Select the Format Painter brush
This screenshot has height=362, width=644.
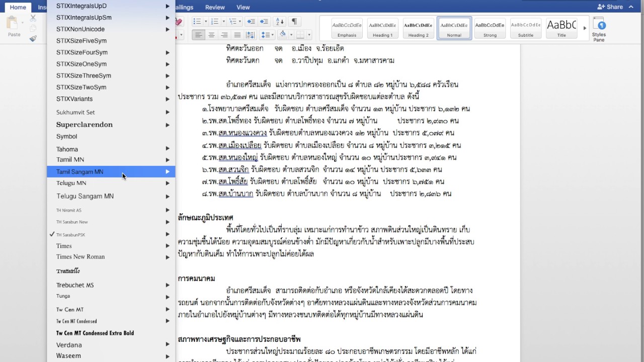click(x=33, y=38)
